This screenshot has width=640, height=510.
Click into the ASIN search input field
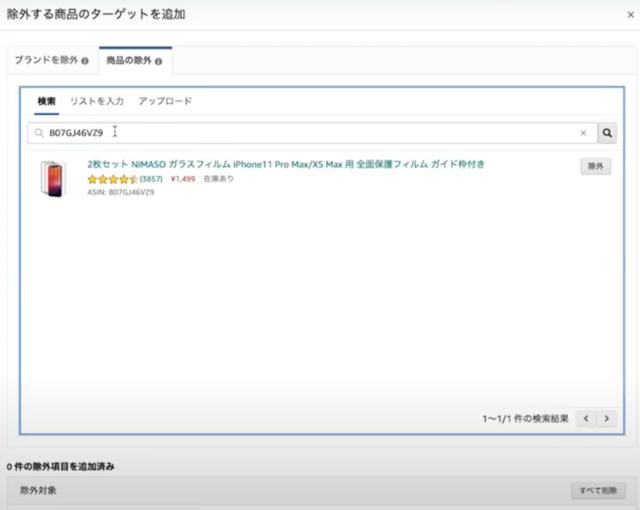point(300,133)
